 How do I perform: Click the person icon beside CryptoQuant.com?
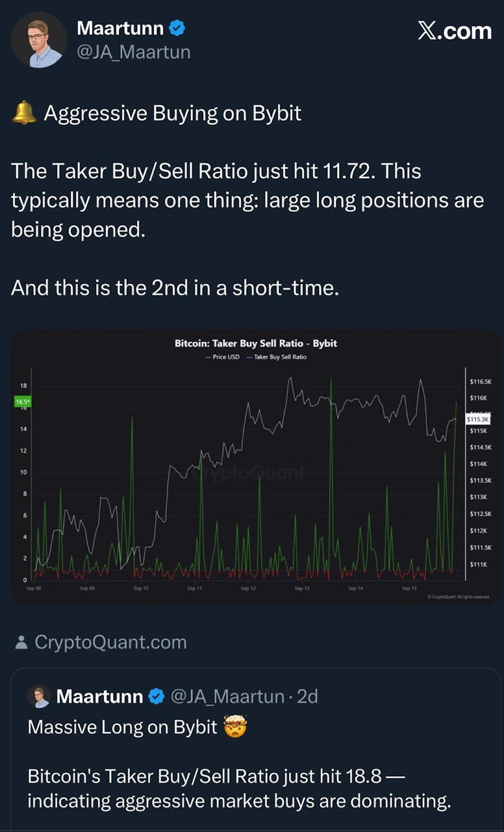click(x=21, y=642)
